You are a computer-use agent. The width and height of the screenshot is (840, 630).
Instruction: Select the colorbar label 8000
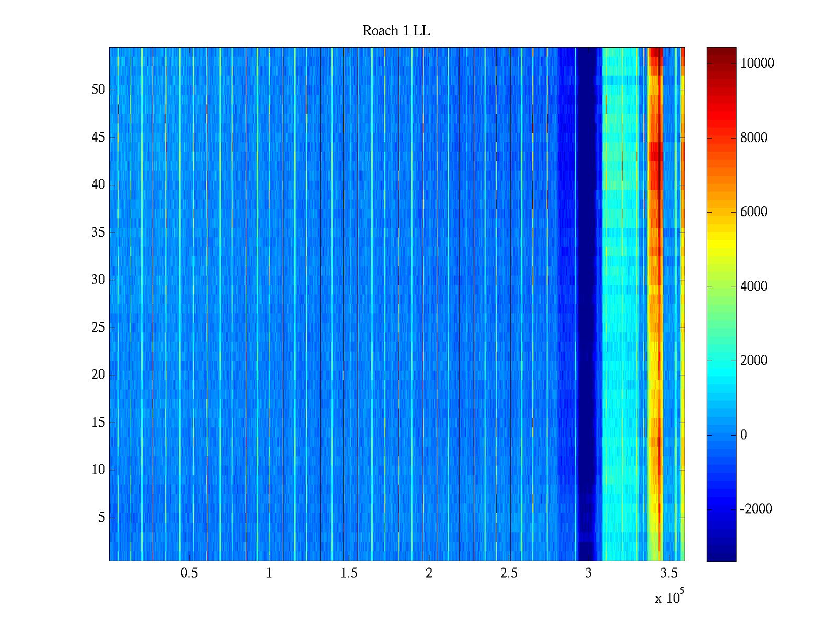(753, 138)
